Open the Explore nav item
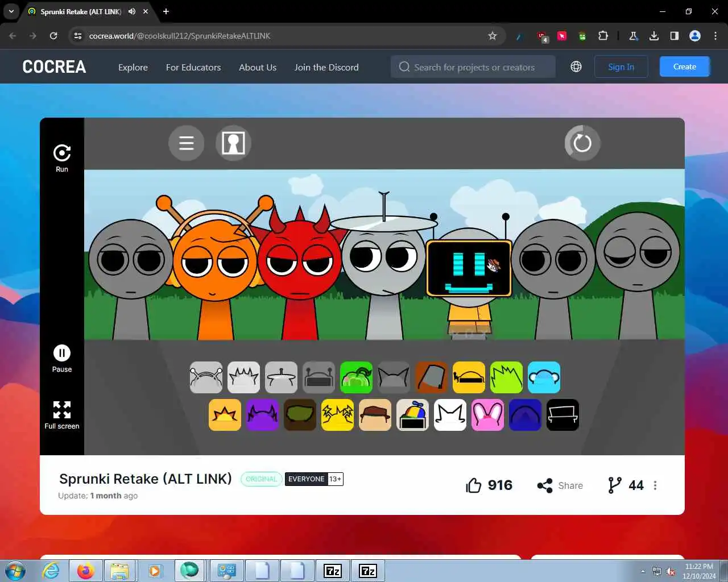The height and width of the screenshot is (582, 728). [x=133, y=67]
